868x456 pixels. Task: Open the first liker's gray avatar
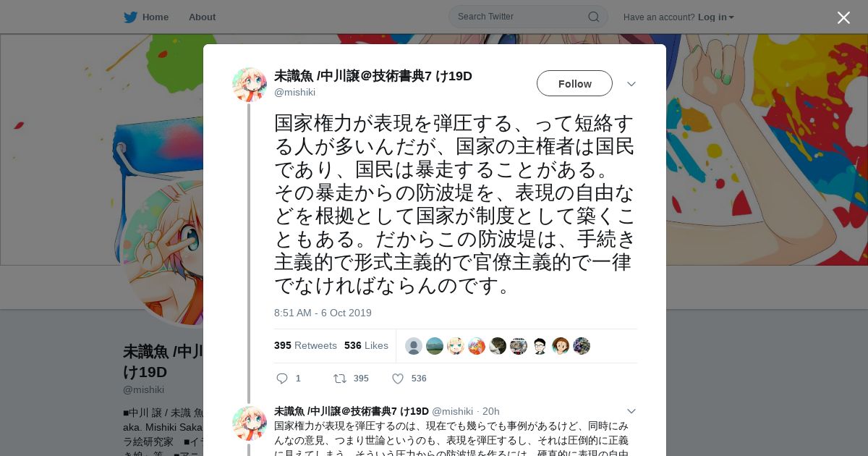[414, 346]
